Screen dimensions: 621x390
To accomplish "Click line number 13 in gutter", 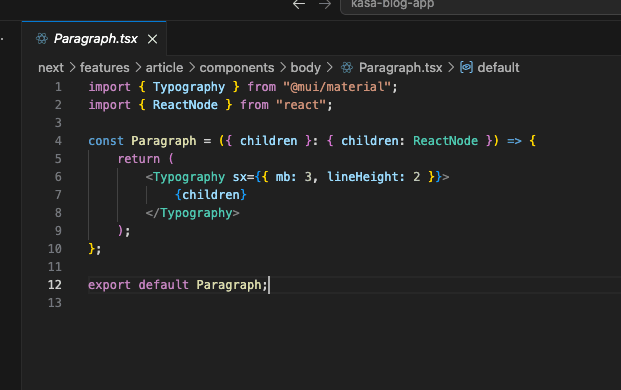I will 55,303.
